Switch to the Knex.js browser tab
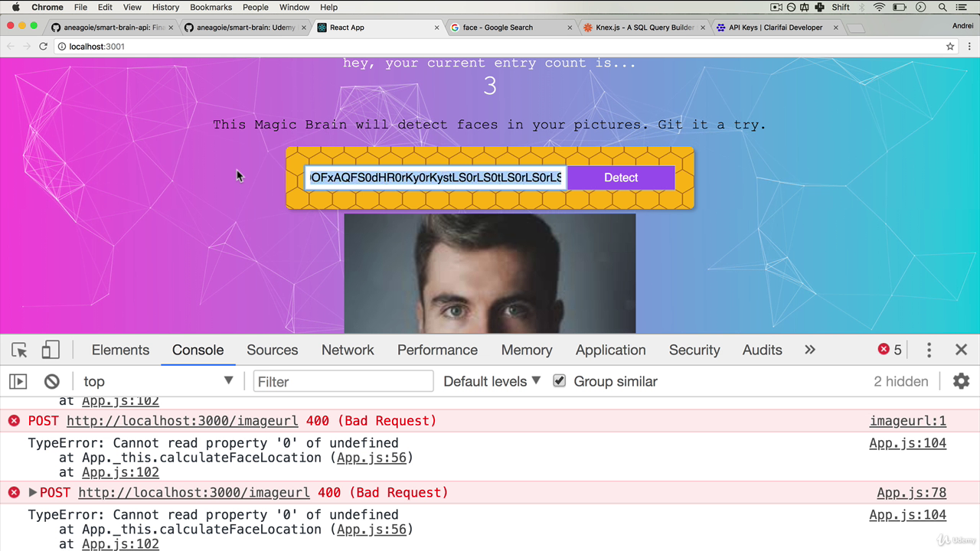The width and height of the screenshot is (980, 551). click(x=644, y=28)
